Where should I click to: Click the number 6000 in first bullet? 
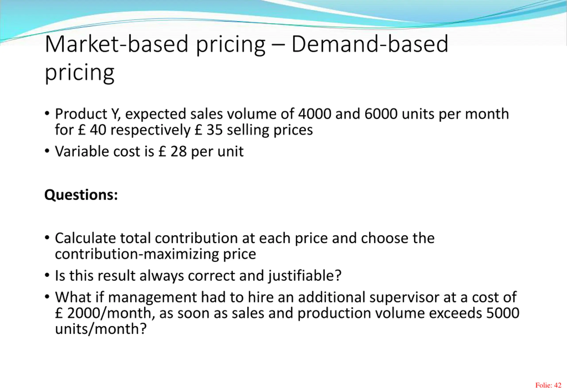point(381,114)
